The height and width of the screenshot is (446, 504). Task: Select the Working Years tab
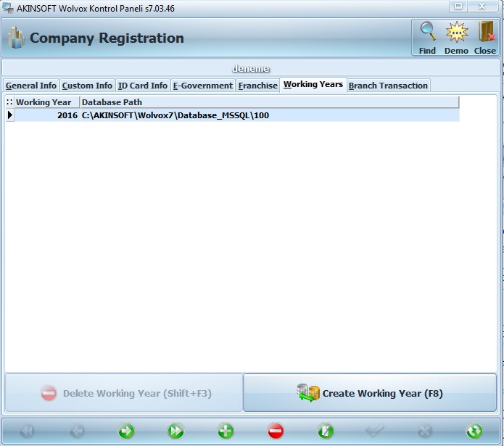coord(313,85)
